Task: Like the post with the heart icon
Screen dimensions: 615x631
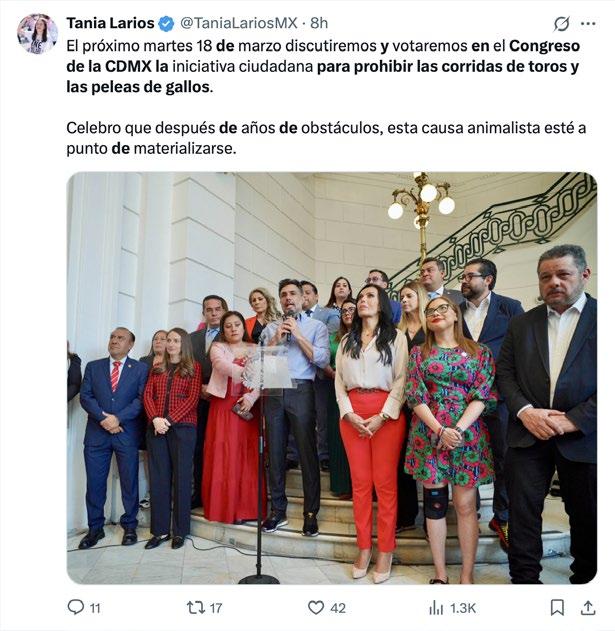Action: point(316,607)
